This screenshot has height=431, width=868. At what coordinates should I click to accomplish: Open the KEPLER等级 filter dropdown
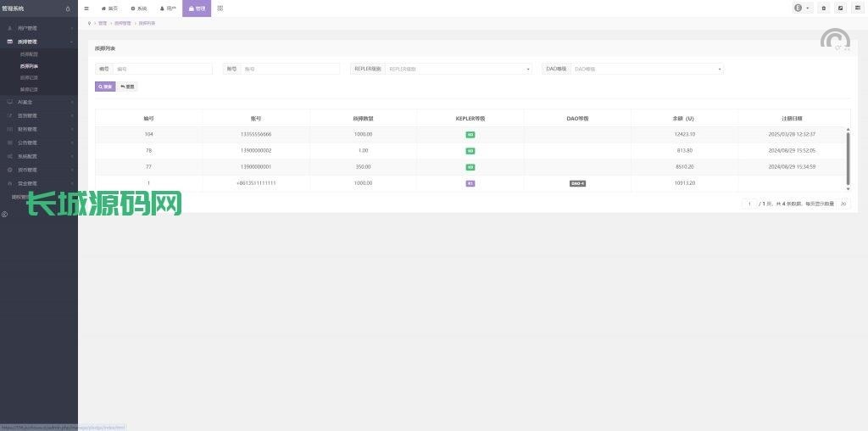[459, 69]
